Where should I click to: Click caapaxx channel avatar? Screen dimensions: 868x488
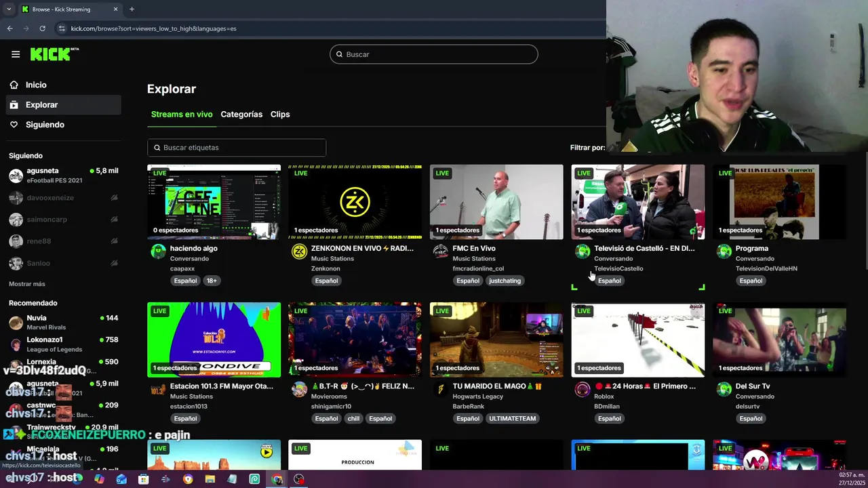(x=158, y=252)
